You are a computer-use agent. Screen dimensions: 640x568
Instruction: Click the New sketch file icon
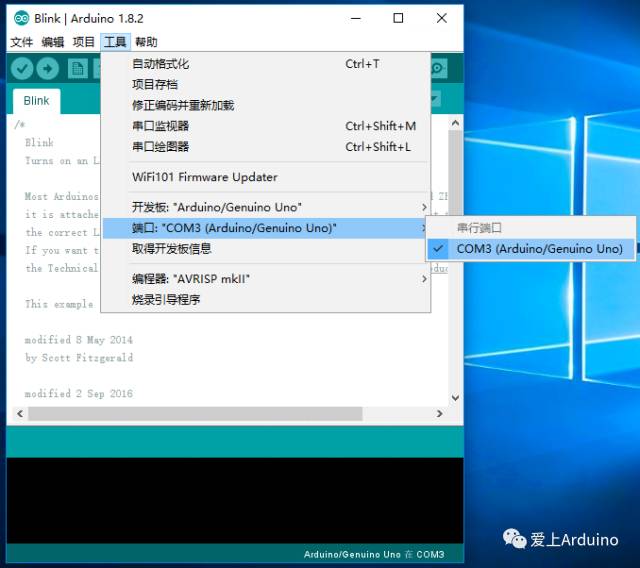78,69
